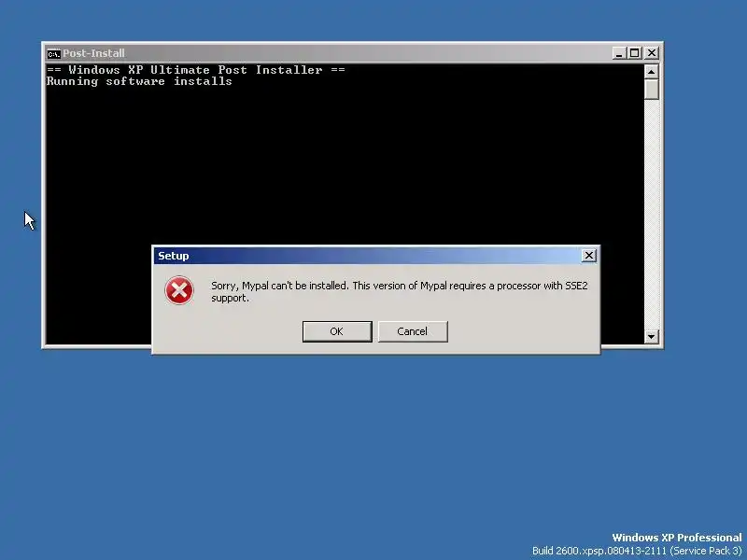Image resolution: width=747 pixels, height=560 pixels.
Task: Click Cancel in the Setup dialog
Action: 413,331
